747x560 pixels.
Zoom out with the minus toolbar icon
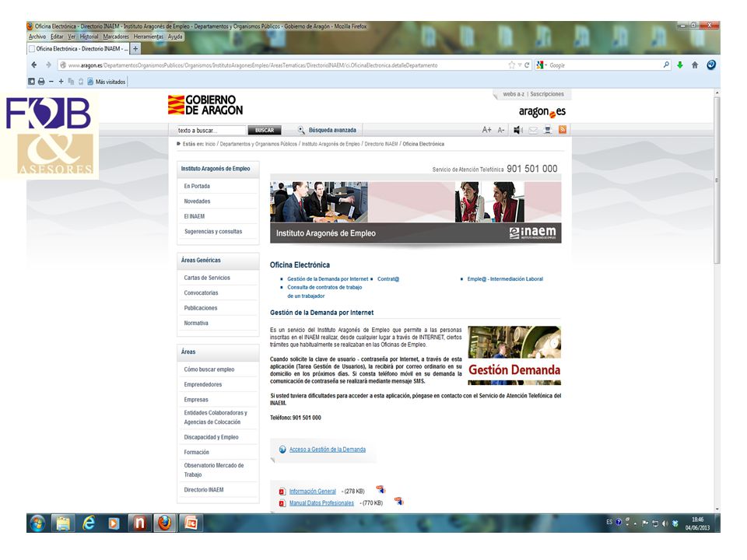point(51,82)
